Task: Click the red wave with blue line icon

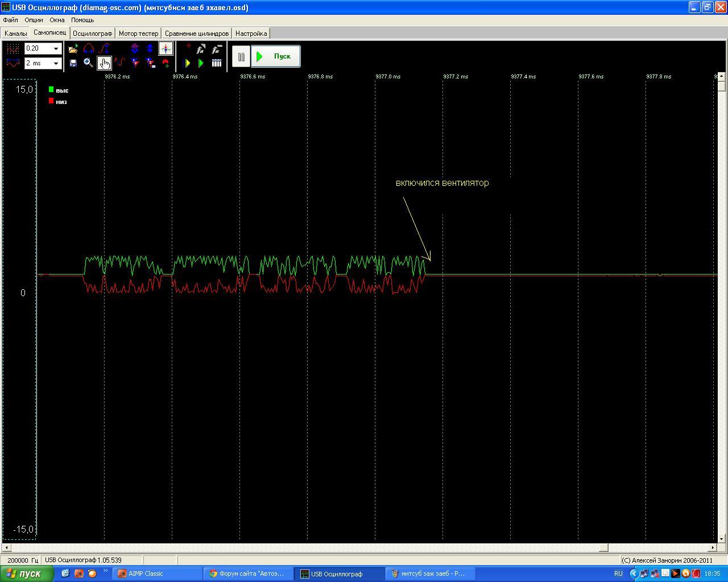Action: [x=13, y=63]
